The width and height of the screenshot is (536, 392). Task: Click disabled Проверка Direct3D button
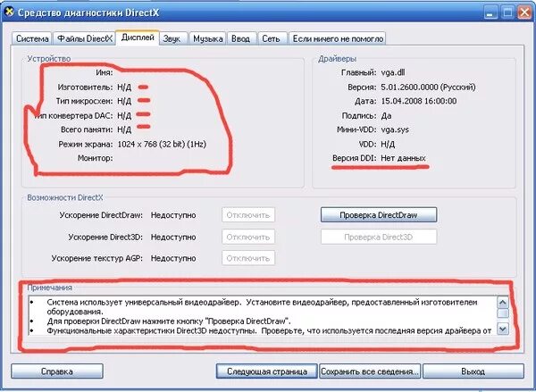tap(379, 237)
